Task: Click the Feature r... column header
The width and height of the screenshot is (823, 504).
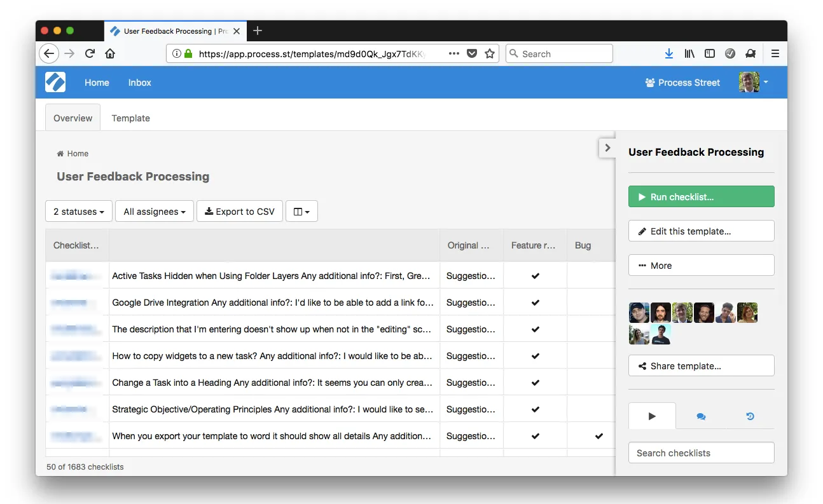Action: 535,245
